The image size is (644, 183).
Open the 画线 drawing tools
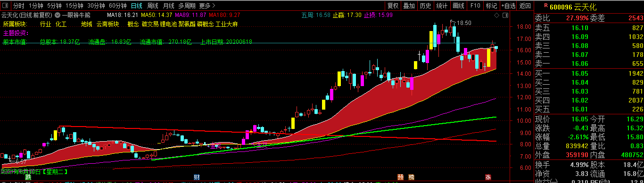click(x=458, y=6)
